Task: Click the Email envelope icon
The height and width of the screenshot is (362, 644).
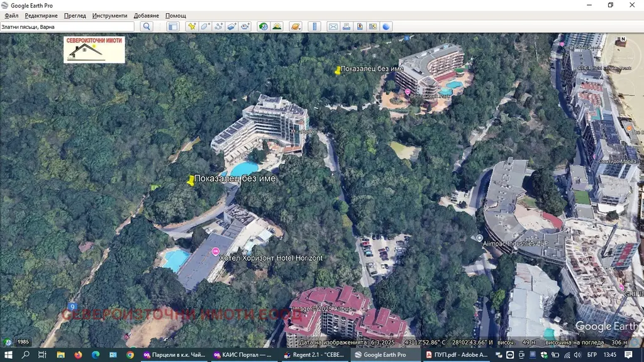Action: [333, 26]
